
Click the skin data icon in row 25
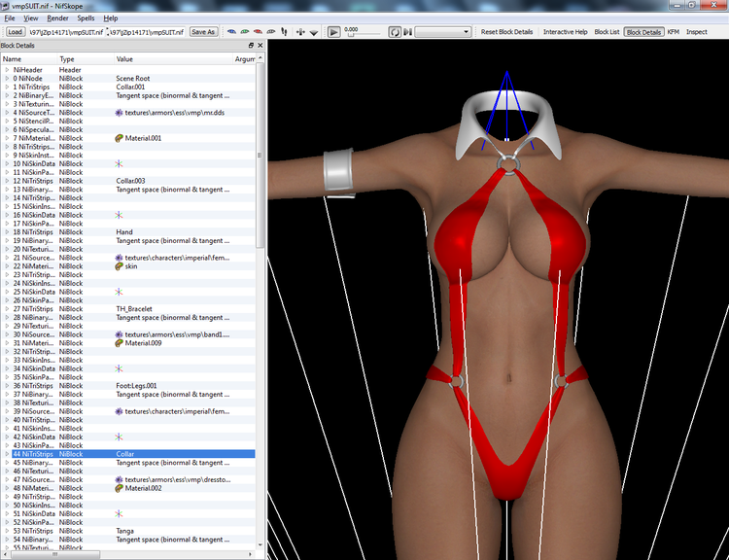point(119,292)
